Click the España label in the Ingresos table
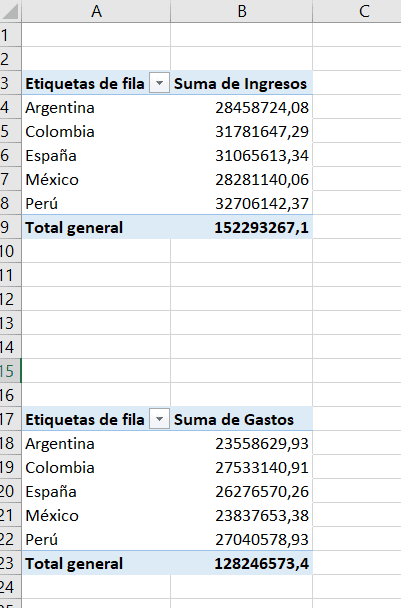The height and width of the screenshot is (608, 401). click(51, 155)
